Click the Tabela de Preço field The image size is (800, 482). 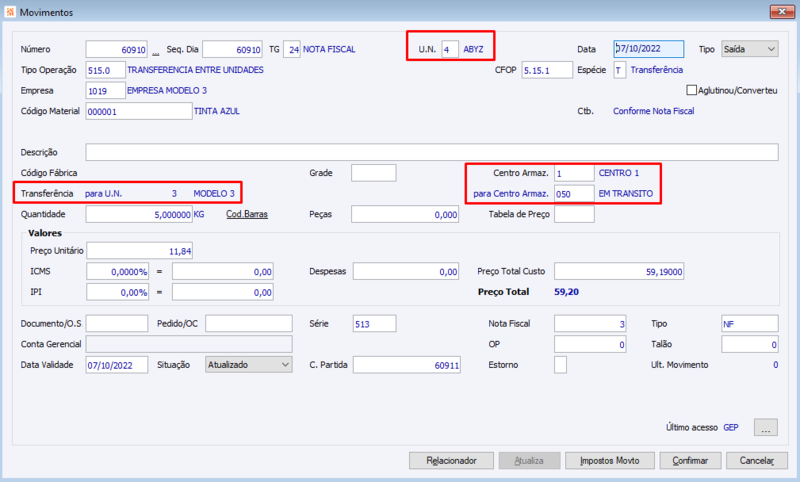[x=574, y=214]
